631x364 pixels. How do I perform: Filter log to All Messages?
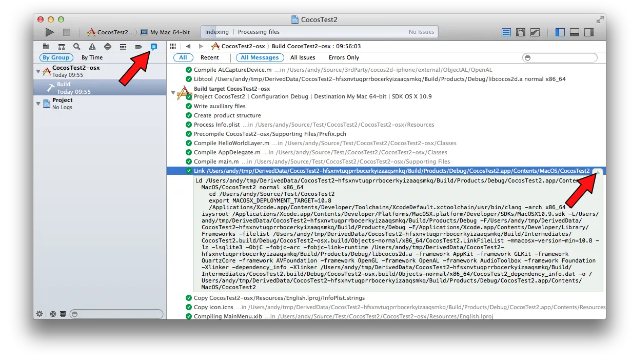click(260, 57)
